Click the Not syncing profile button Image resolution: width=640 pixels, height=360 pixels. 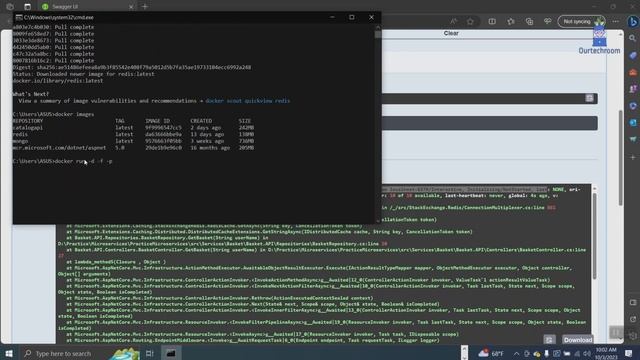pyautogui.click(x=581, y=21)
